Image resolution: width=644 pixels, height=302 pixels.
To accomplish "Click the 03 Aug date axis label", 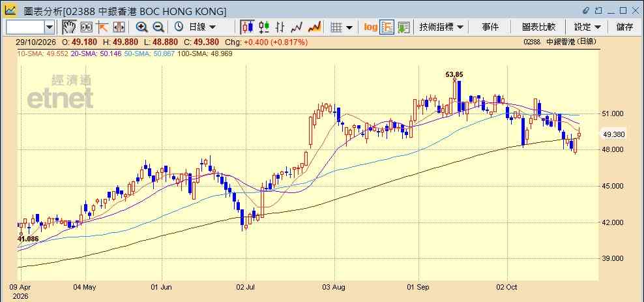I will [x=335, y=287].
